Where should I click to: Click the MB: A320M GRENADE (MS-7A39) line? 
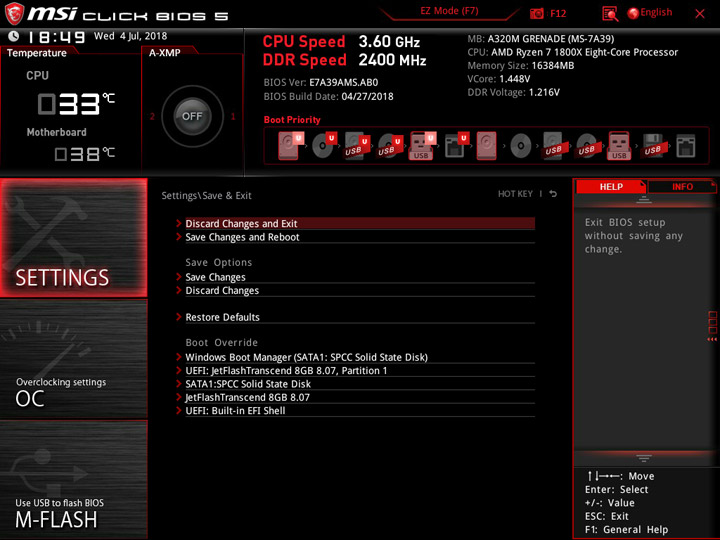[540, 39]
